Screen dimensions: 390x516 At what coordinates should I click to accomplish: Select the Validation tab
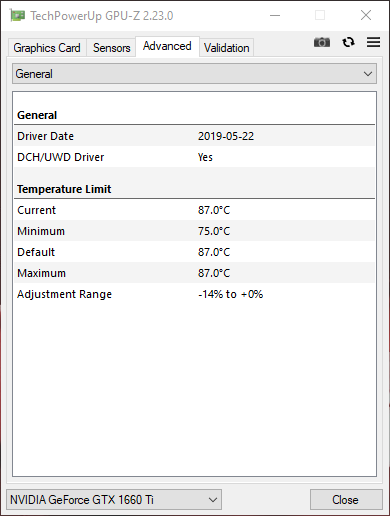[226, 48]
